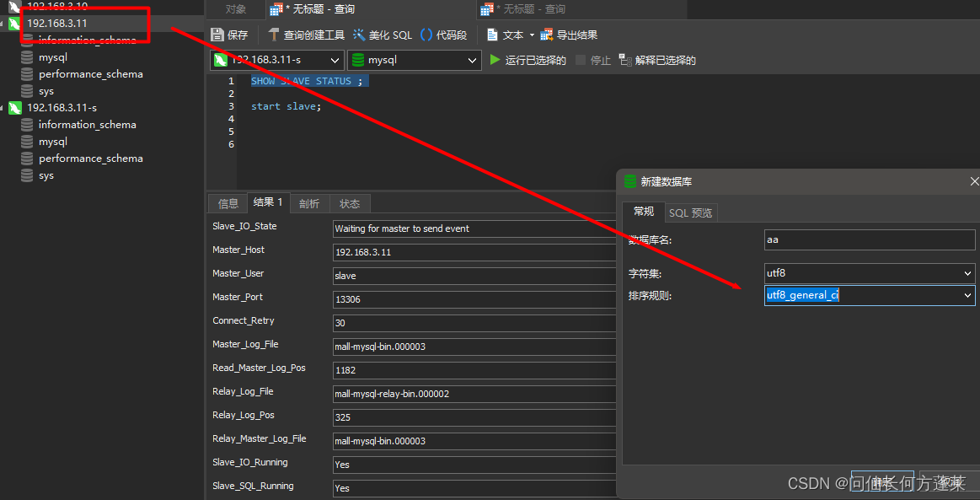Screen dimensions: 980x500
Task: Open the query builder tool (查询创建工具)
Action: 306,35
